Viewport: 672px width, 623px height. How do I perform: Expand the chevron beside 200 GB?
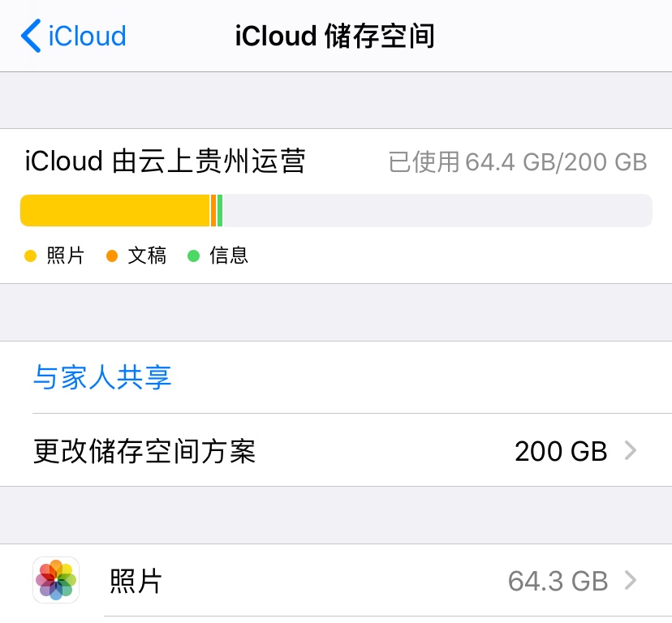[630, 451]
